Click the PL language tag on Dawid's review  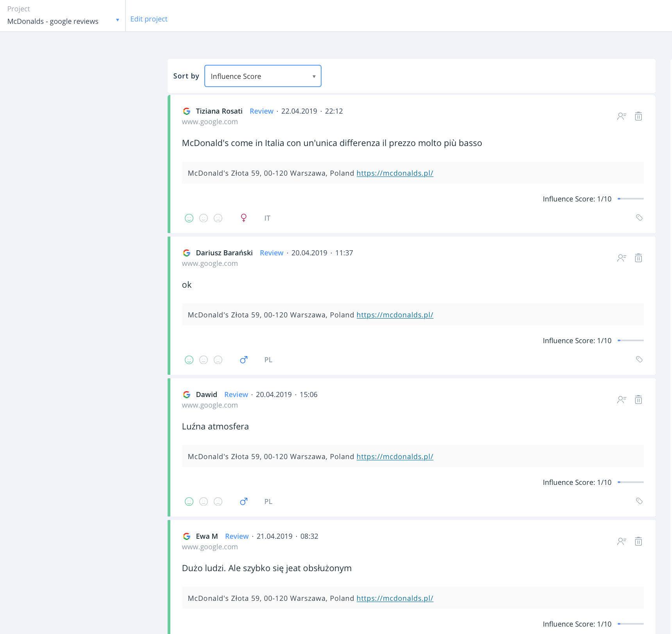point(268,502)
